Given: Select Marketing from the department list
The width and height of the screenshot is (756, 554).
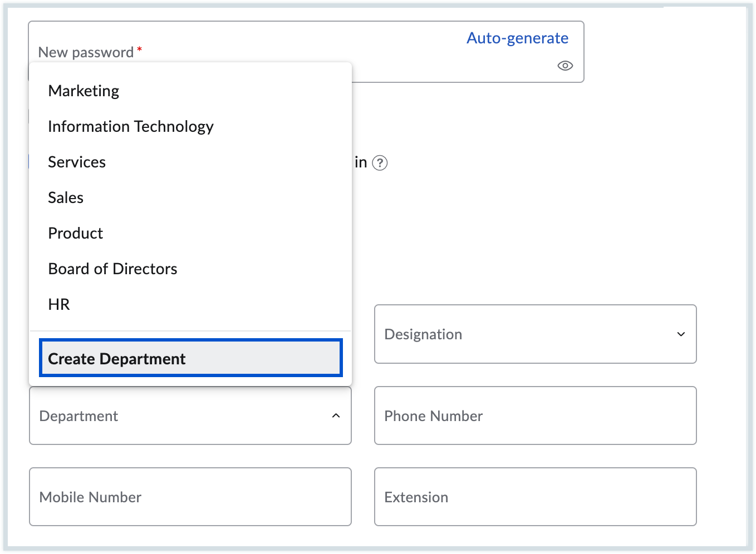Looking at the screenshot, I should coord(84,91).
